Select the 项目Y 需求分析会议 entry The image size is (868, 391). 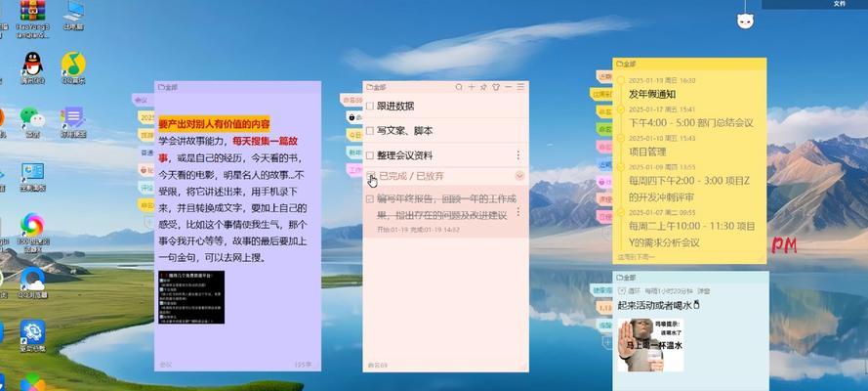pos(692,235)
